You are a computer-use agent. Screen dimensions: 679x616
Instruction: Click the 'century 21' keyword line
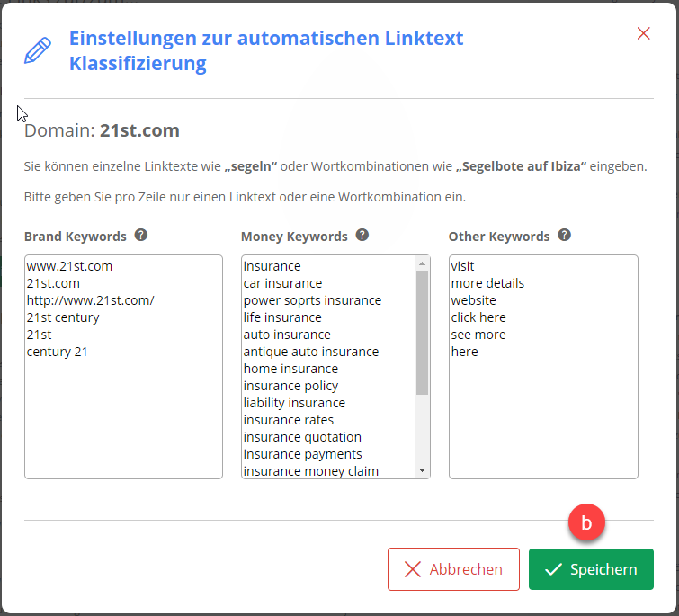click(57, 352)
